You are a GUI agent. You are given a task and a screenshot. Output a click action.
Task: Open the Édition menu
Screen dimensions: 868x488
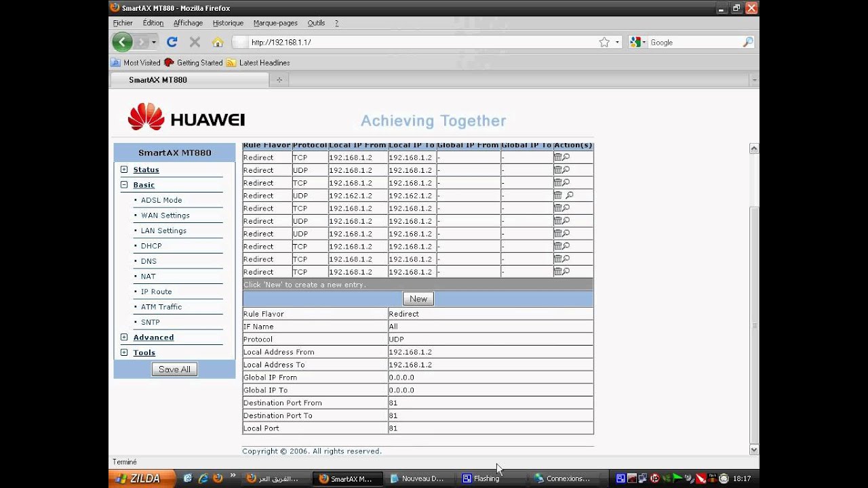[153, 23]
